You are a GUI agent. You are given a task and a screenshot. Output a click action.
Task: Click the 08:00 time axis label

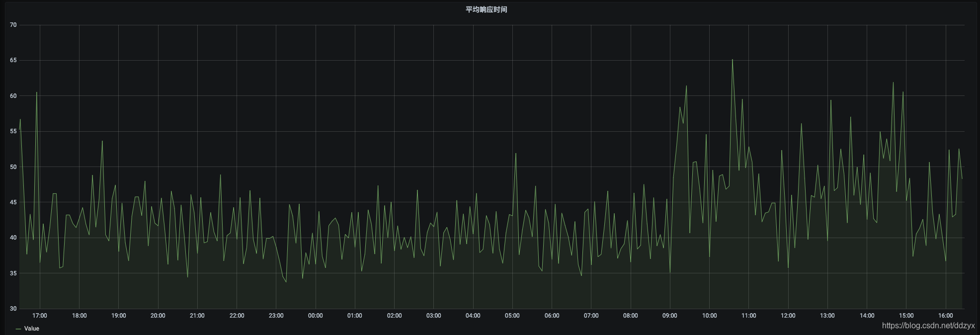(x=631, y=316)
